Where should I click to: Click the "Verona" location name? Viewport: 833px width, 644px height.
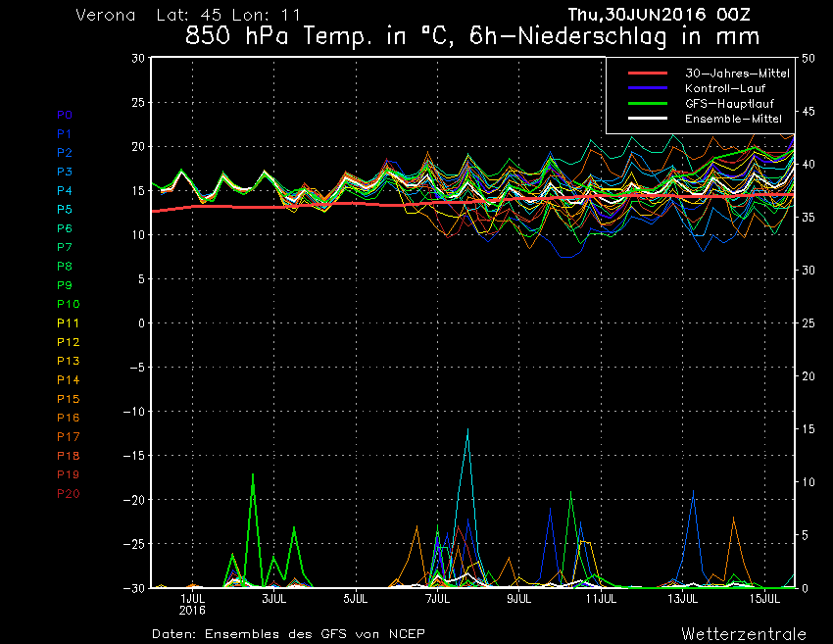click(106, 15)
